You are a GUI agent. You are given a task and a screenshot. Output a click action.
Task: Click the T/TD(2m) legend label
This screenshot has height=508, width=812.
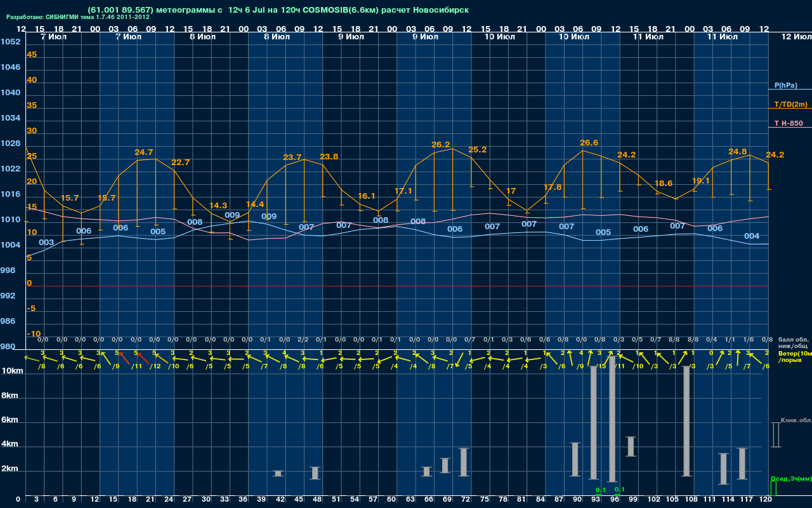click(x=790, y=104)
